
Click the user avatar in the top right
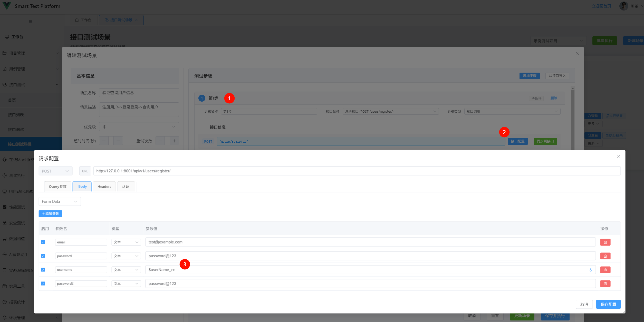point(623,6)
